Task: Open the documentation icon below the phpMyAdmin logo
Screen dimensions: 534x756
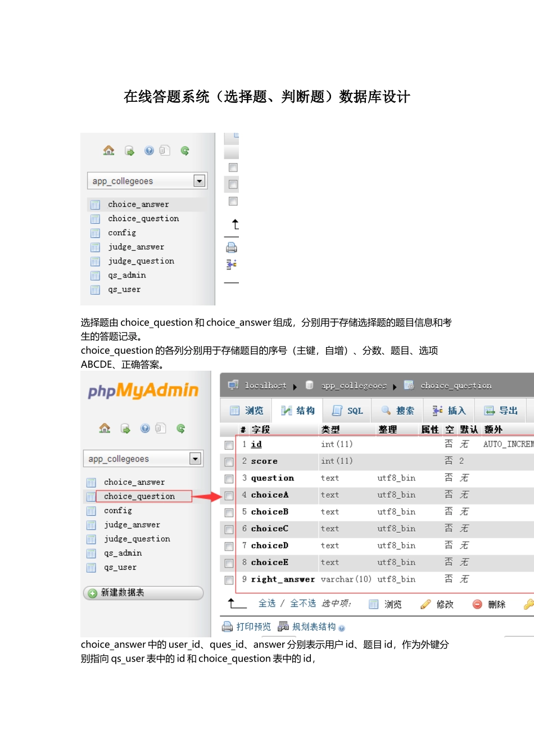Action: tap(161, 429)
